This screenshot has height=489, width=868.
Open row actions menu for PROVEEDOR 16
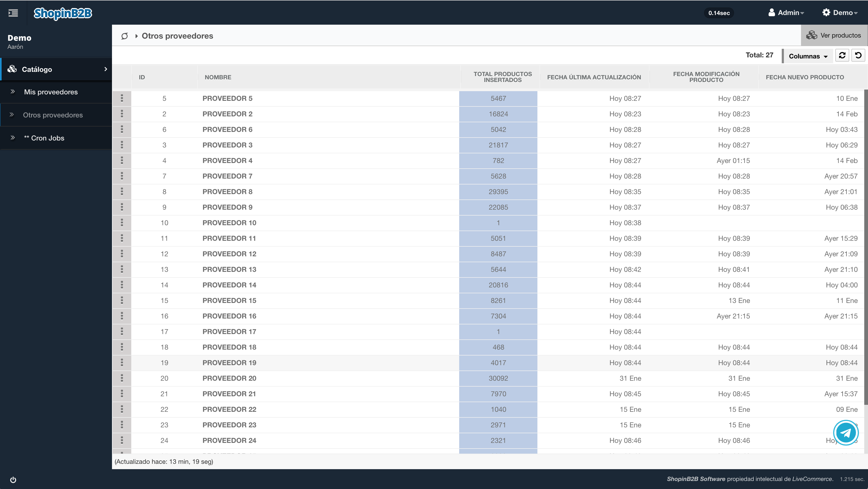pyautogui.click(x=122, y=316)
